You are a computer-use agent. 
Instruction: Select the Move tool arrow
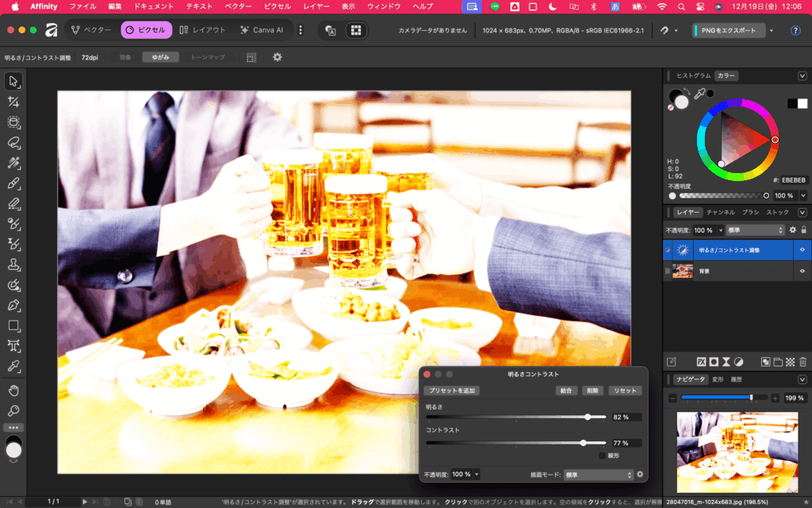tap(13, 82)
